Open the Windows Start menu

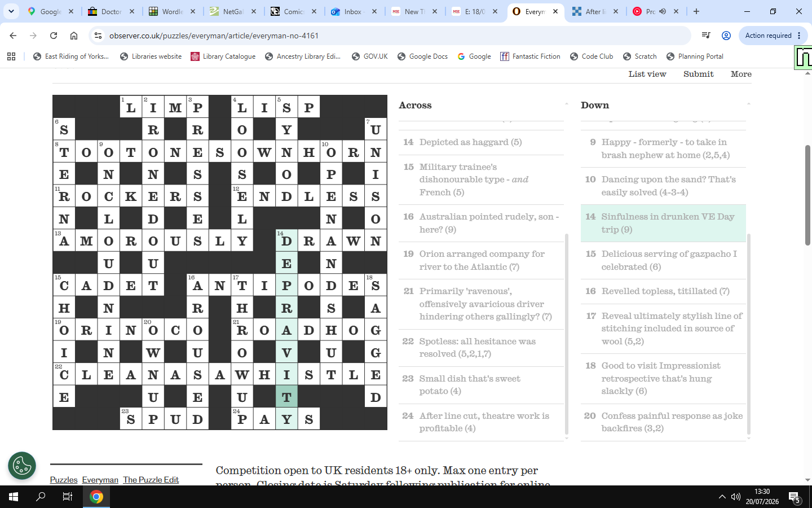(14, 497)
